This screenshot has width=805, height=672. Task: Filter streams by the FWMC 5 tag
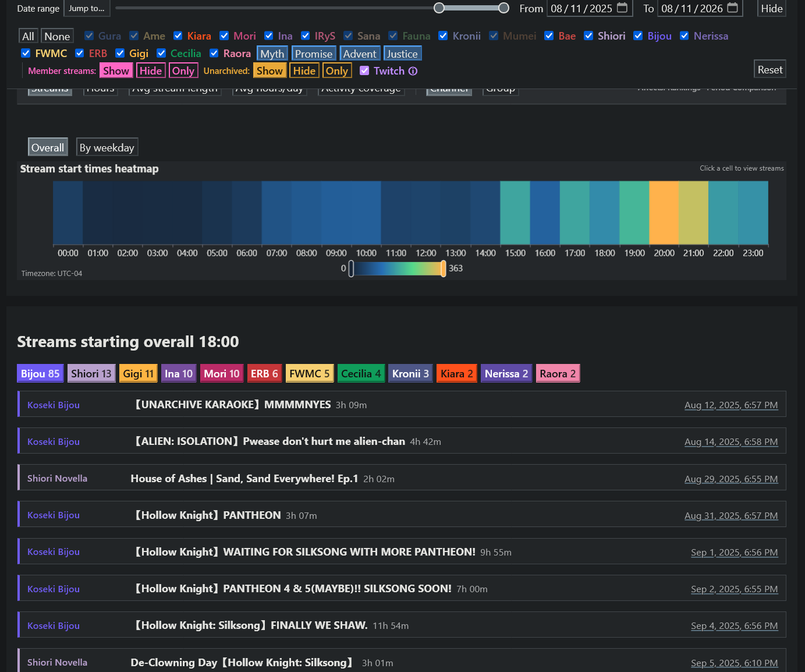(310, 373)
